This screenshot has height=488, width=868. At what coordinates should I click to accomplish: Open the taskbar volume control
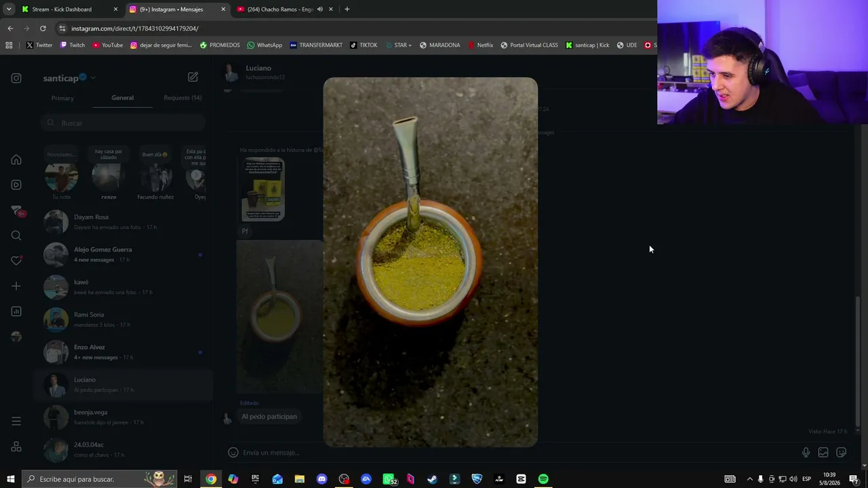pos(793,479)
